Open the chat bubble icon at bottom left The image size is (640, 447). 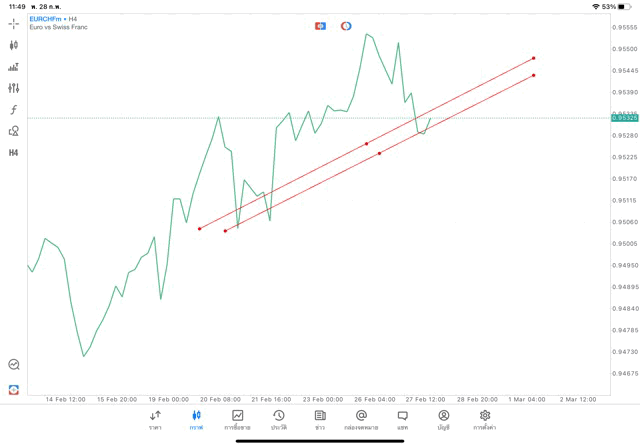tap(14, 365)
